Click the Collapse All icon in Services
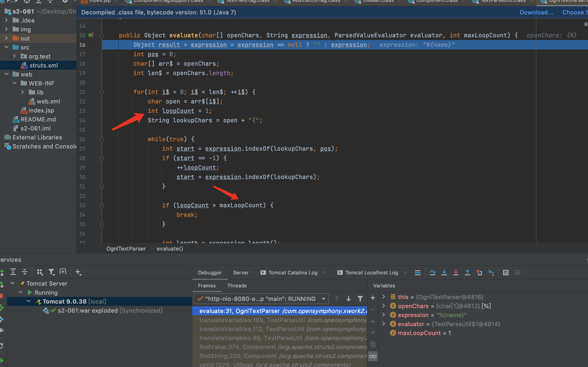588x367 pixels. pos(24,272)
